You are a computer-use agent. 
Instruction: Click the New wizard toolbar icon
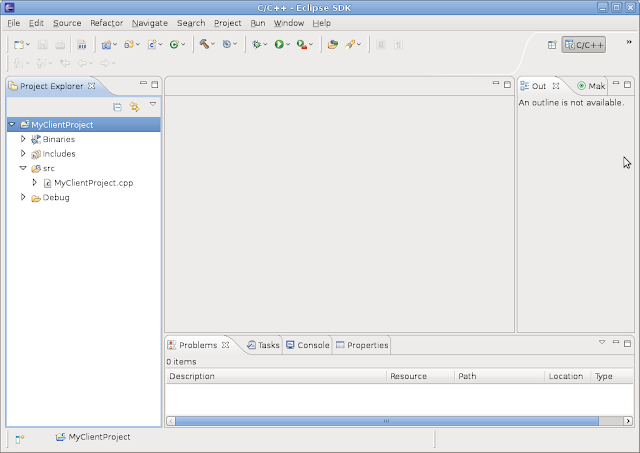coord(18,44)
